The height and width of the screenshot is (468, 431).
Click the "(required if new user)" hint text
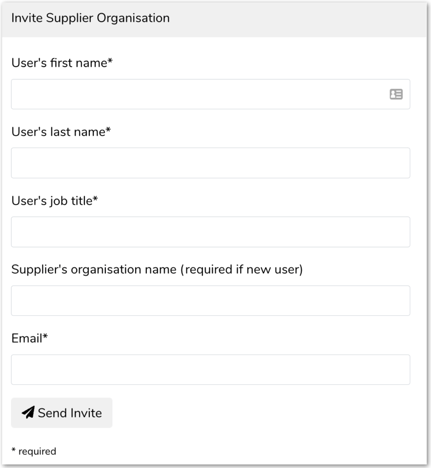[x=242, y=269]
